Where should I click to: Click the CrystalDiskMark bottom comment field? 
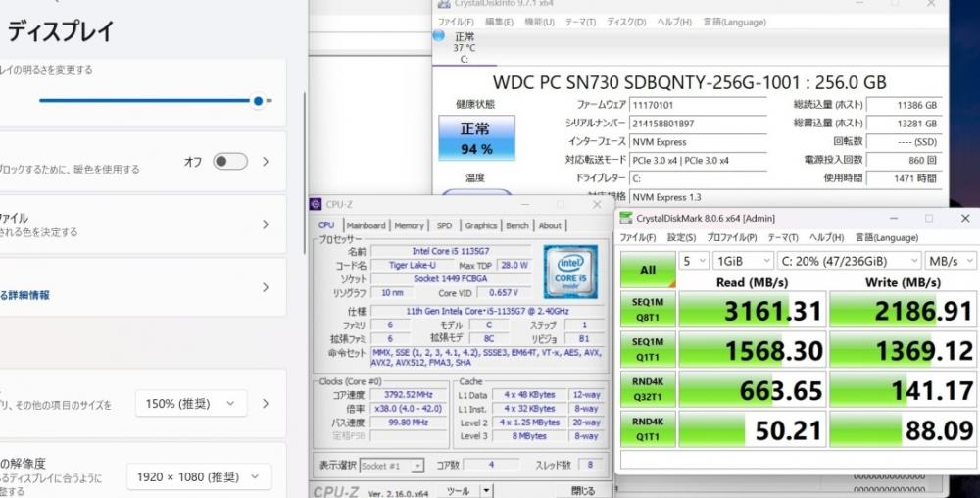pyautogui.click(x=798, y=459)
